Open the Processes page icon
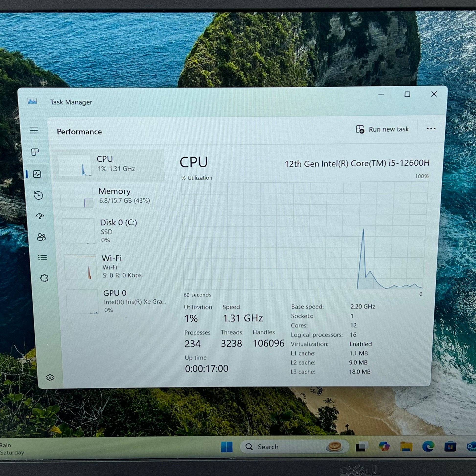 pos(35,152)
